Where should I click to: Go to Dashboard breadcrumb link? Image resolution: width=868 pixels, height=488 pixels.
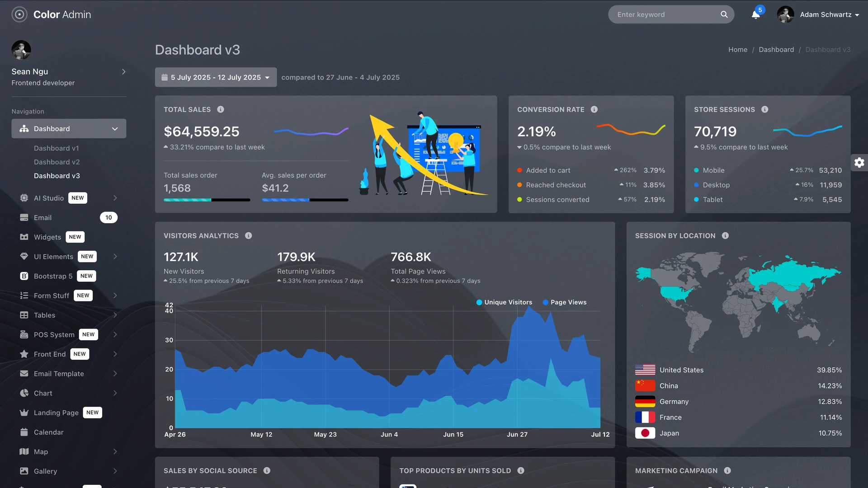[776, 50]
